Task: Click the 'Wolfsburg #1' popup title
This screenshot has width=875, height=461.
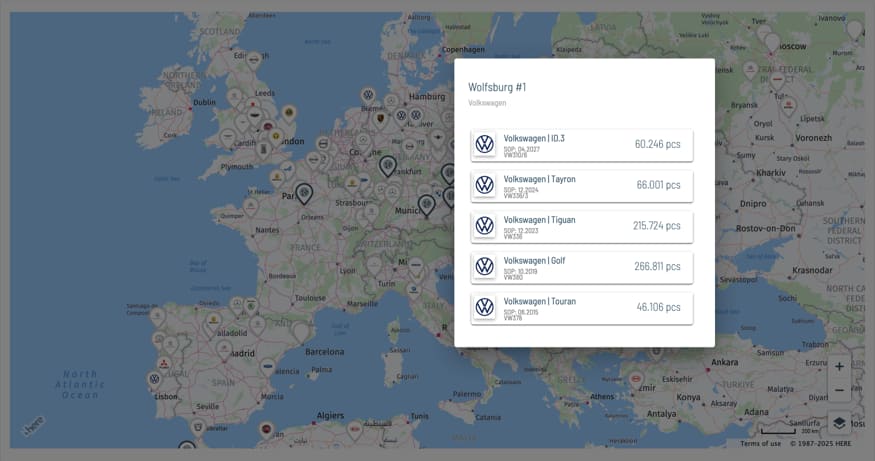Action: (x=497, y=87)
